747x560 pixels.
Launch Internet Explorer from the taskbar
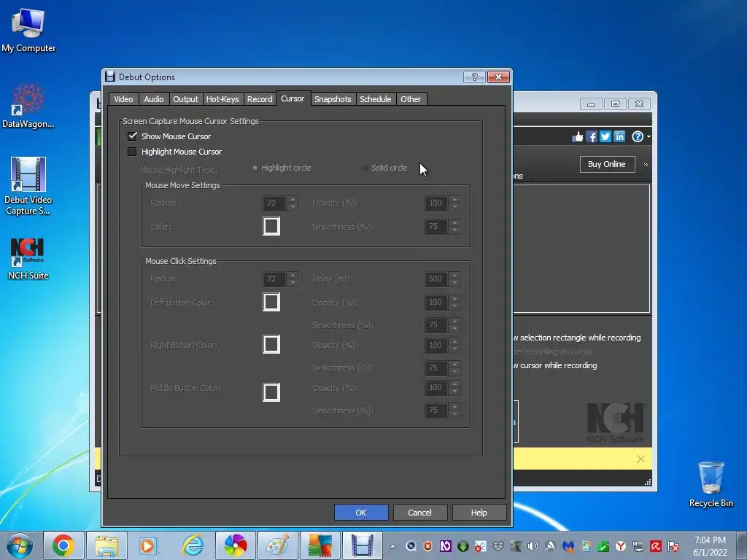pos(193,545)
